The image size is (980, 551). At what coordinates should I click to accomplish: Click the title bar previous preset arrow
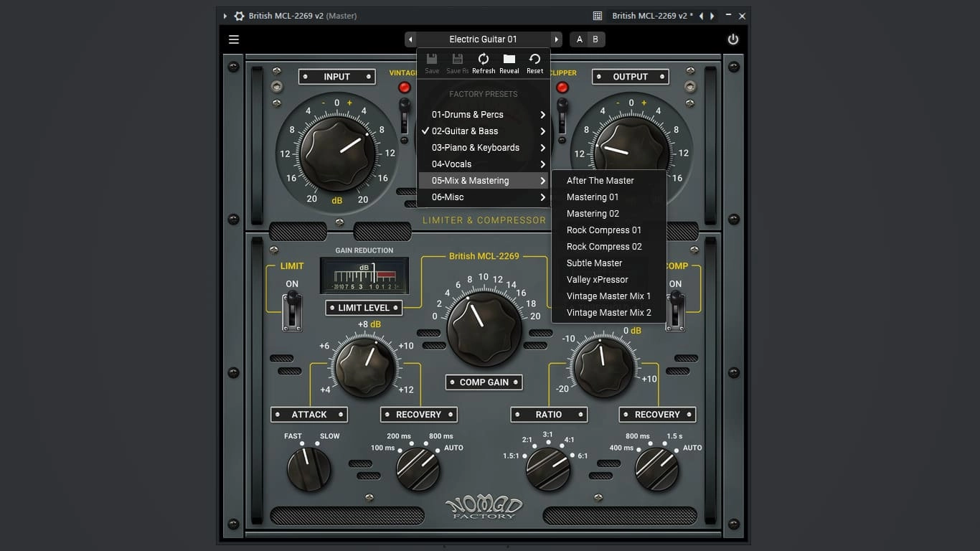click(x=702, y=16)
